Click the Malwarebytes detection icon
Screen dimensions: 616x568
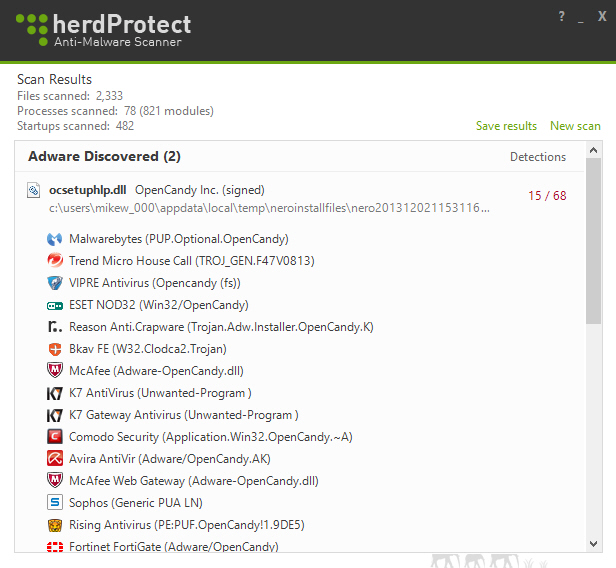click(55, 239)
